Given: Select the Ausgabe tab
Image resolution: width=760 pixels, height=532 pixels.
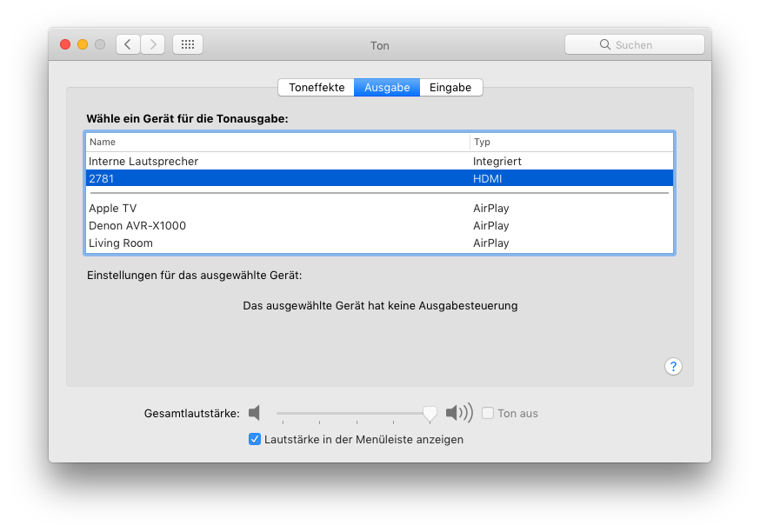Looking at the screenshot, I should click(x=387, y=87).
